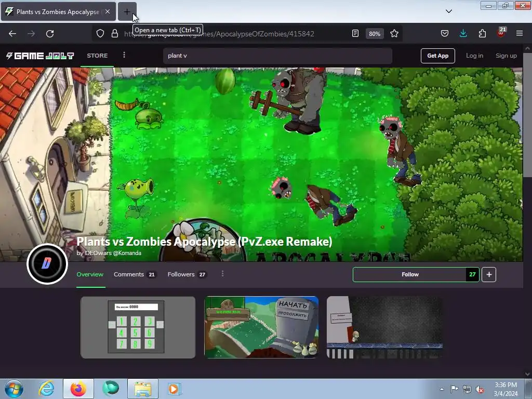Screen dimensions: 532x399
Task: Open the dark room screenshot thumbnail
Action: (384, 327)
